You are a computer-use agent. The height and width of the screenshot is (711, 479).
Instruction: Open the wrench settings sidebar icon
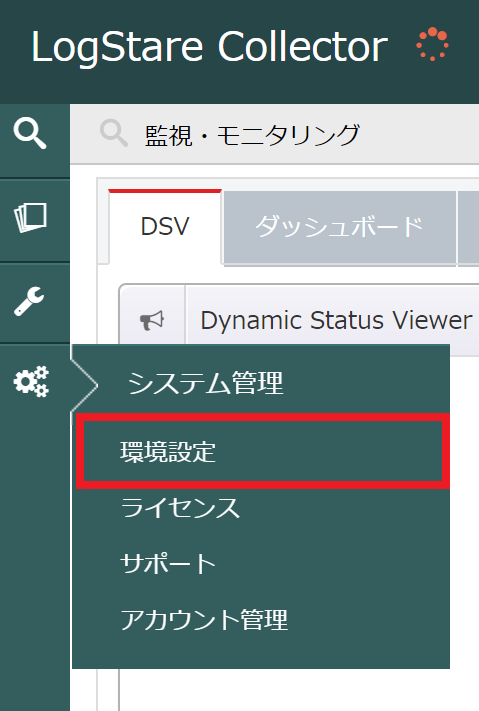click(29, 301)
